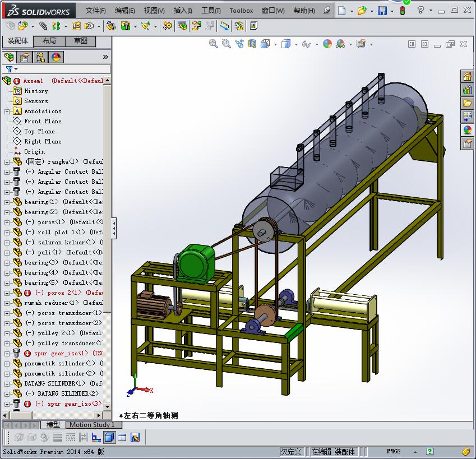Expand the Annotations tree node
Image resolution: width=476 pixels, height=459 pixels.
[7, 111]
